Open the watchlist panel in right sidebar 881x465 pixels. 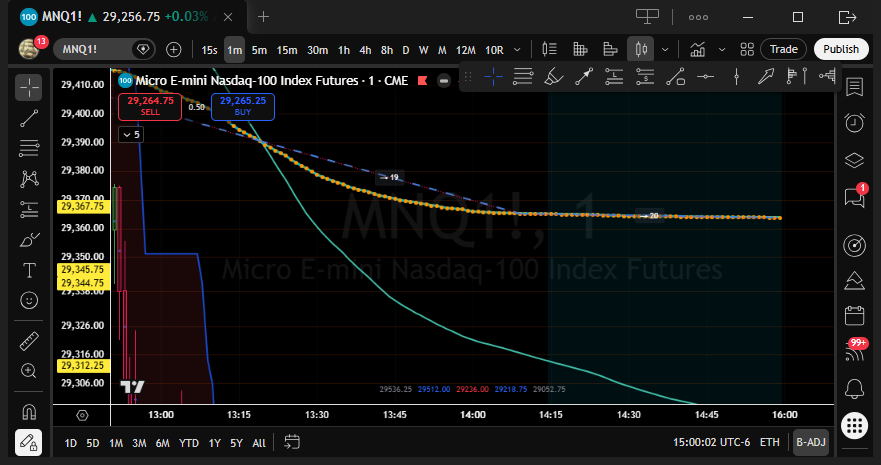click(854, 88)
